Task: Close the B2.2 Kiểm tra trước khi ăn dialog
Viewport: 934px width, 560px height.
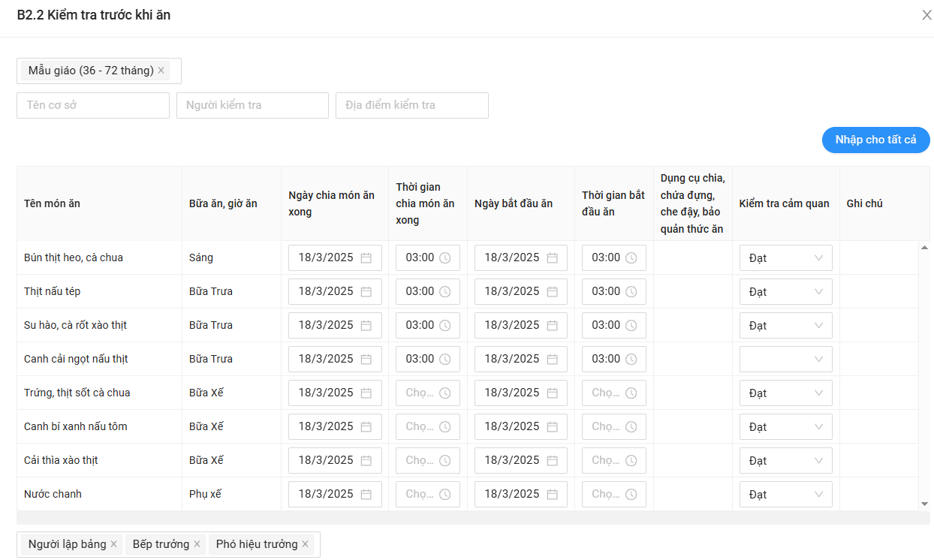Action: (x=926, y=15)
